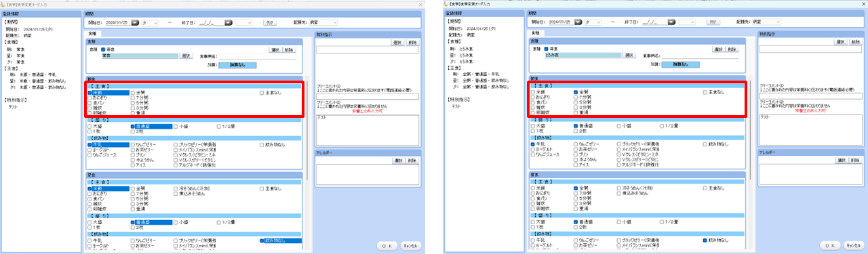Check breakfast 米飯 in right window
868x254 pixels.
click(532, 92)
